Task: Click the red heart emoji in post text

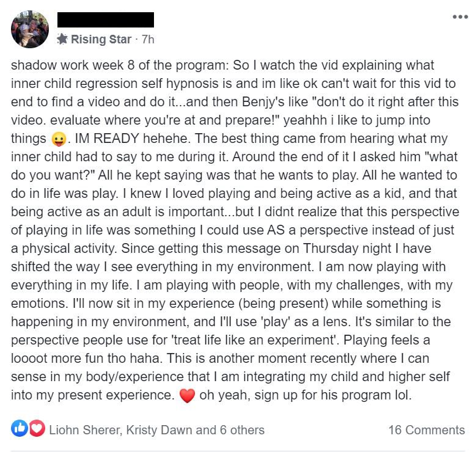Action: [x=187, y=396]
